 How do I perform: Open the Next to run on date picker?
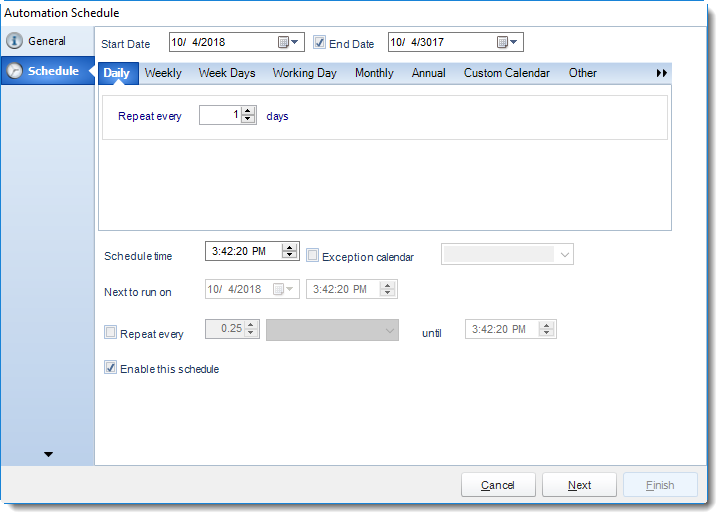coord(284,289)
